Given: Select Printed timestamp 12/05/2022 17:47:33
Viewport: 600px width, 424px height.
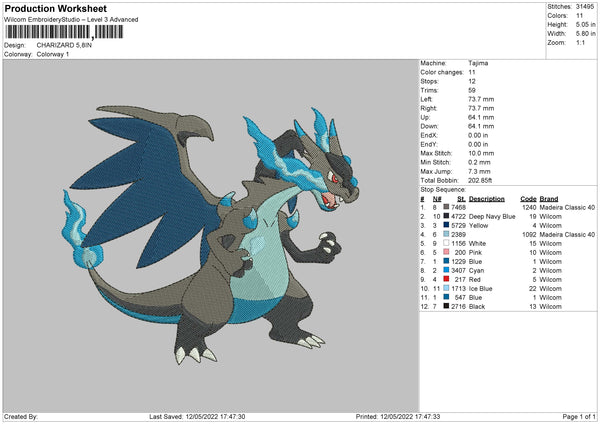Looking at the screenshot, I should click(410, 416).
